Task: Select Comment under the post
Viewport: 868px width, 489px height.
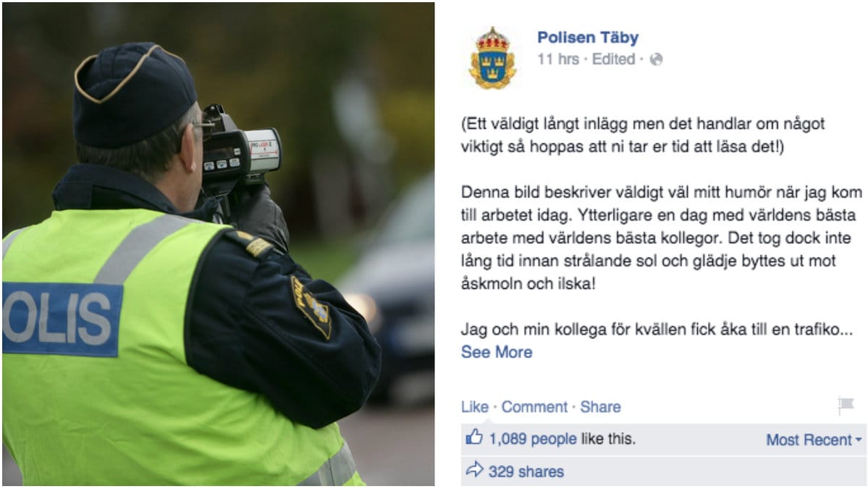Action: click(534, 407)
